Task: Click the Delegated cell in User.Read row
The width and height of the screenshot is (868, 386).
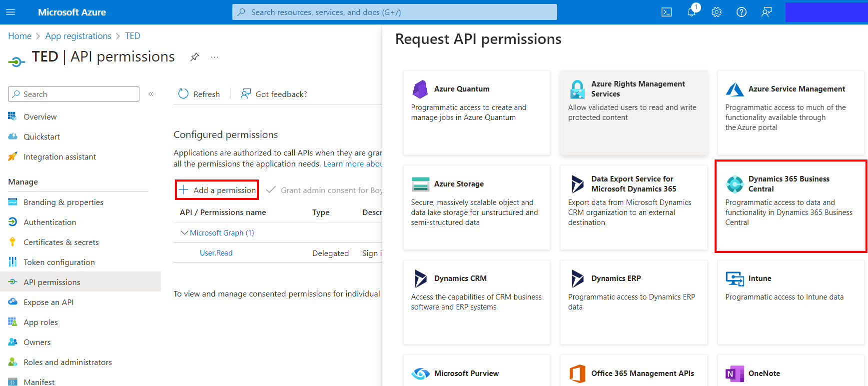Action: point(330,253)
